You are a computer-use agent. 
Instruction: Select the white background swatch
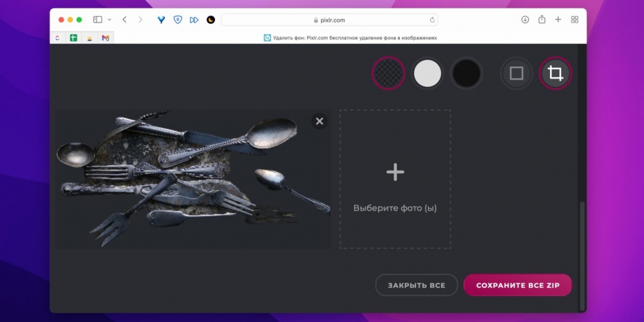pyautogui.click(x=428, y=73)
